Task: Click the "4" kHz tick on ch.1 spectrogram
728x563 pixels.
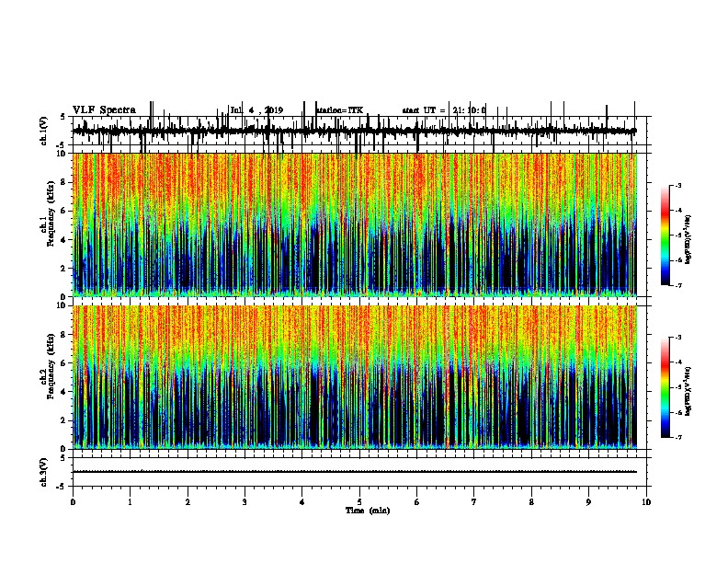Action: [64, 240]
